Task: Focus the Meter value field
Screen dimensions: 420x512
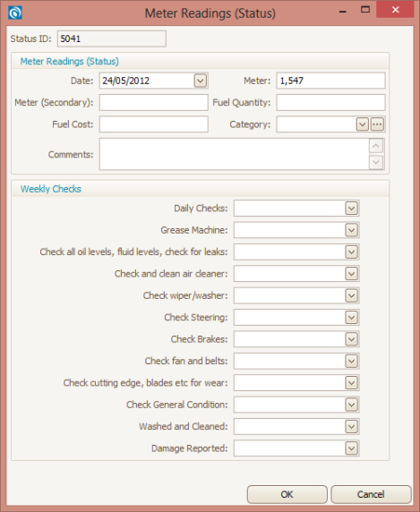Action: pyautogui.click(x=330, y=81)
